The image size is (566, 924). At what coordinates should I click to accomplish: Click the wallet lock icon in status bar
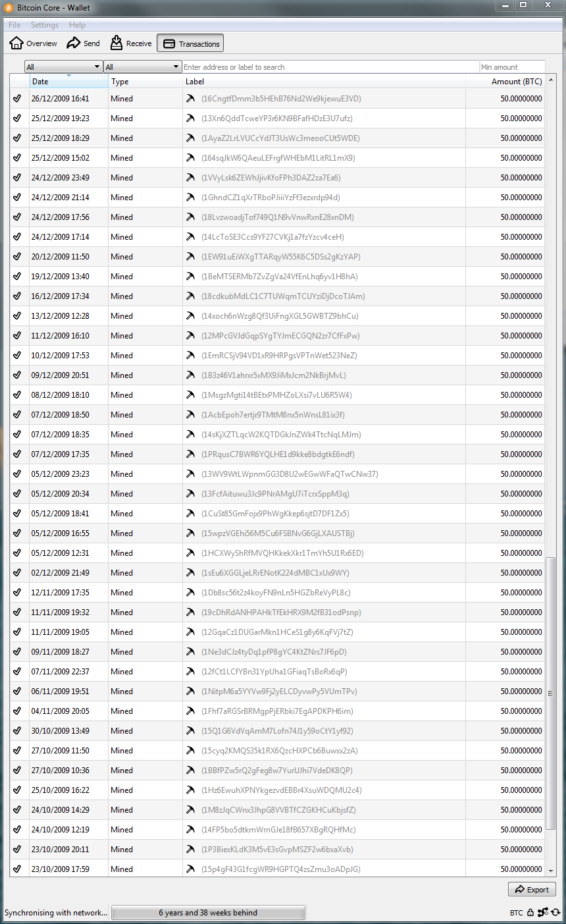(530, 913)
